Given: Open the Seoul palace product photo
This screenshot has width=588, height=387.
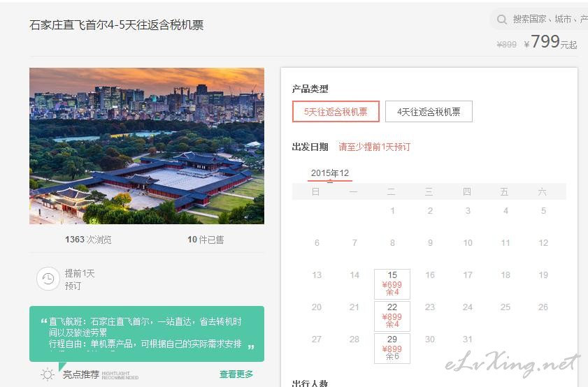Looking at the screenshot, I should [x=147, y=146].
